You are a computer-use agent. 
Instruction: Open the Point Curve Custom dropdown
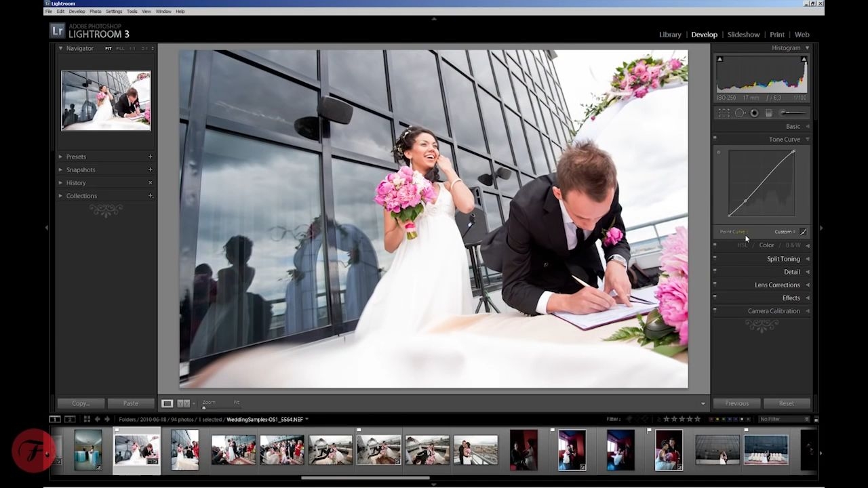(x=785, y=232)
